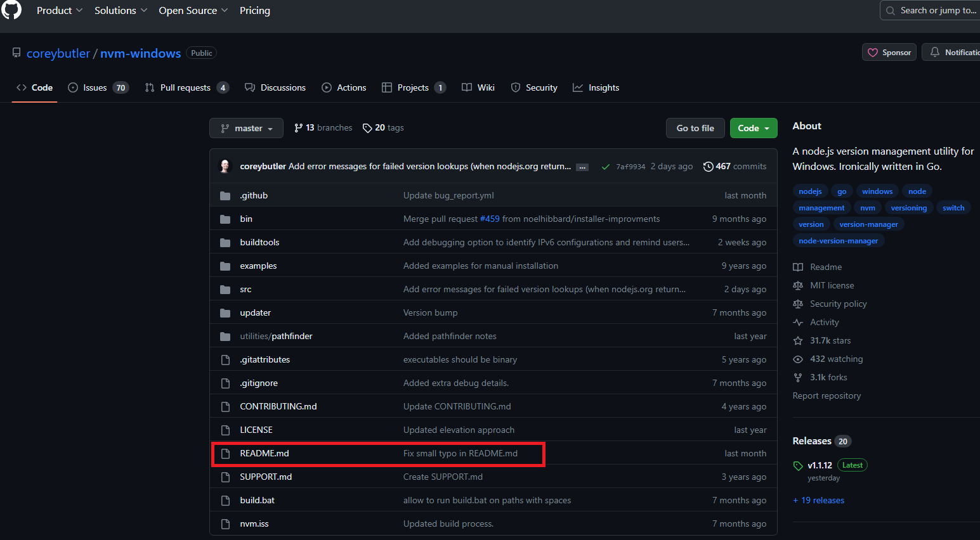Viewport: 980px width, 540px height.
Task: Click the Activity pulse icon
Action: (x=798, y=323)
